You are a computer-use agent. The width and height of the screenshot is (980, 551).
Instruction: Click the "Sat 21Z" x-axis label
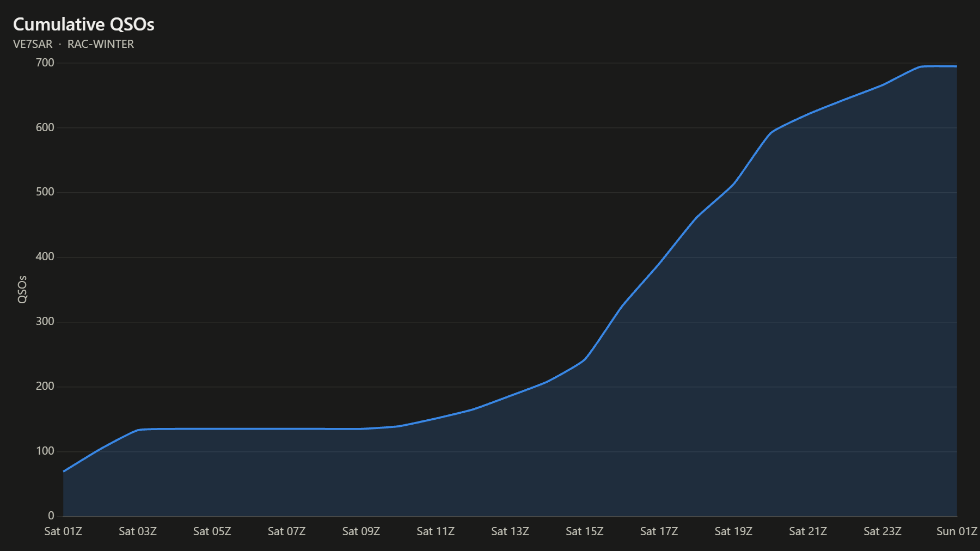(x=808, y=531)
